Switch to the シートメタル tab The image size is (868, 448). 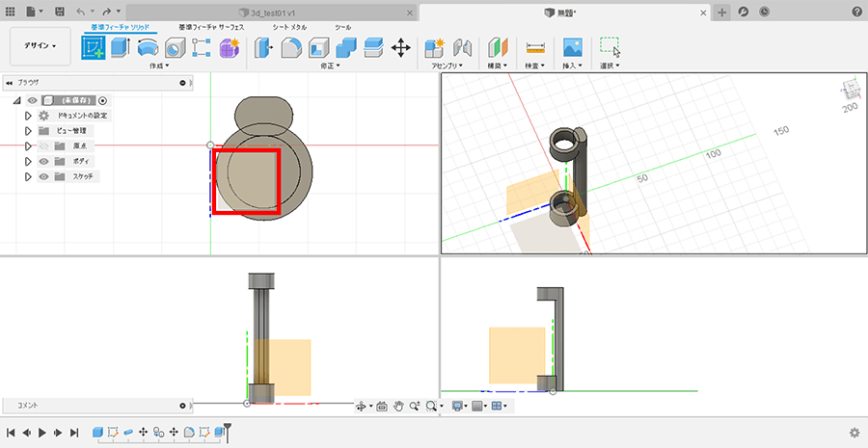point(289,27)
